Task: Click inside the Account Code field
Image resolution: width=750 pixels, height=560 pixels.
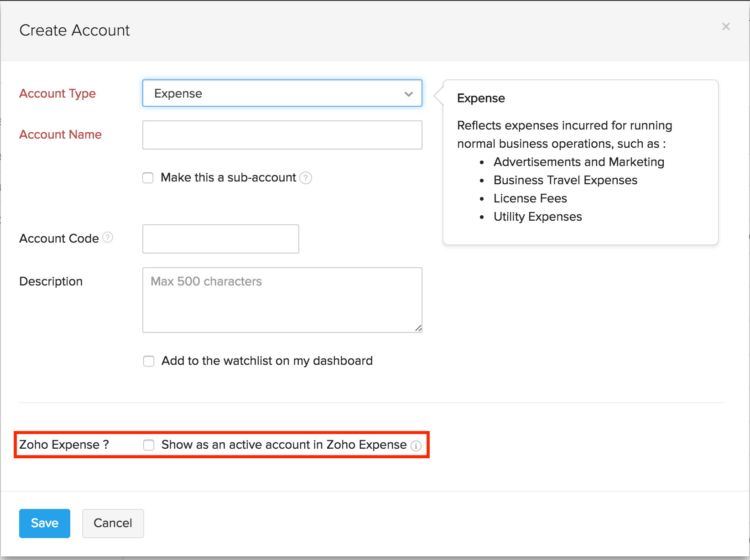Action: [x=220, y=239]
